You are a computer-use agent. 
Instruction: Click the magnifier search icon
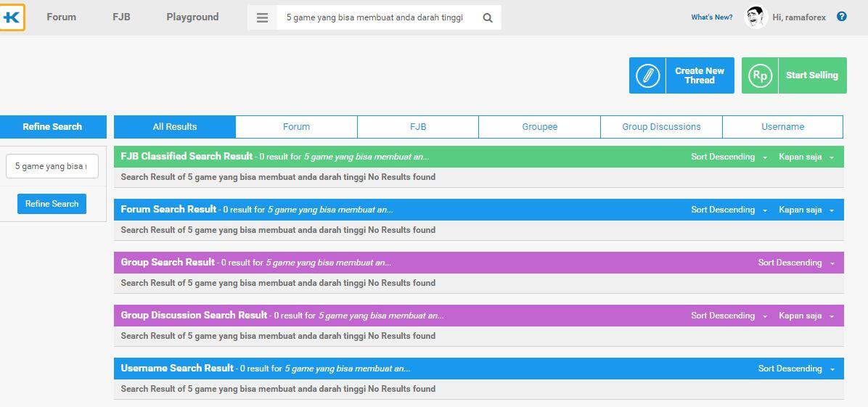coord(488,17)
